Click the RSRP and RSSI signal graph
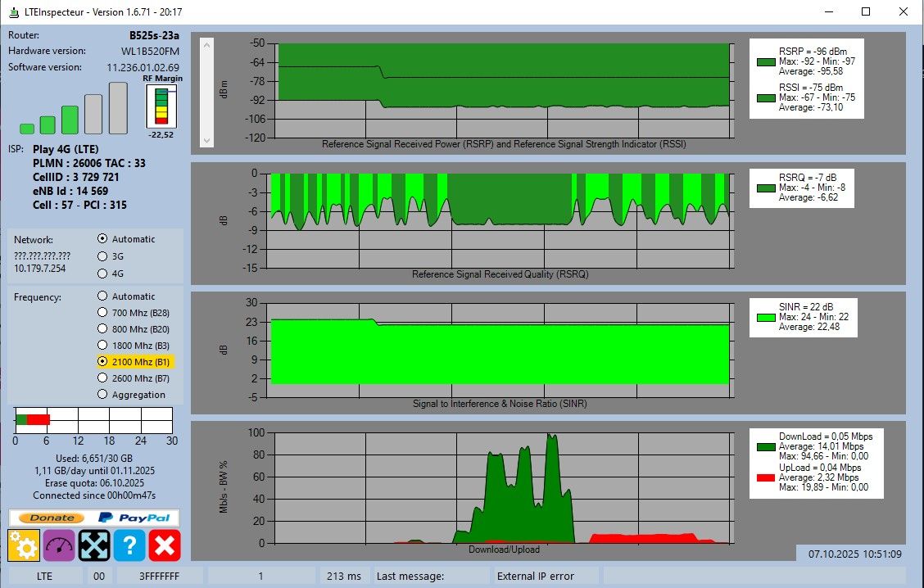 point(504,90)
